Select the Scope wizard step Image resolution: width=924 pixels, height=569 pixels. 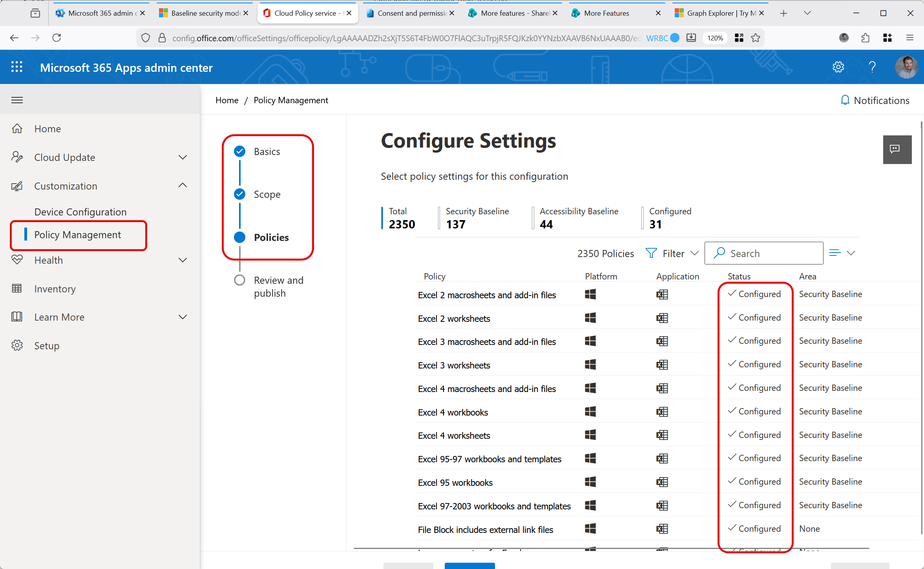tap(267, 194)
